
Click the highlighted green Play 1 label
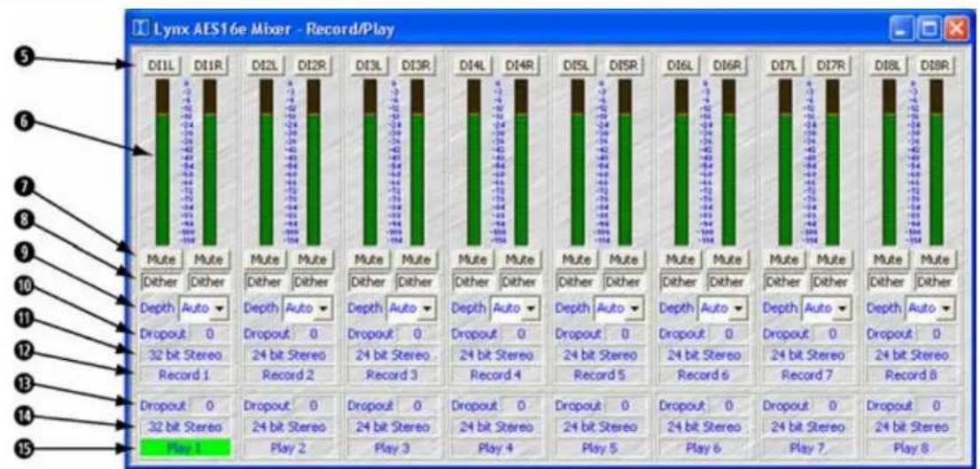pos(185,447)
